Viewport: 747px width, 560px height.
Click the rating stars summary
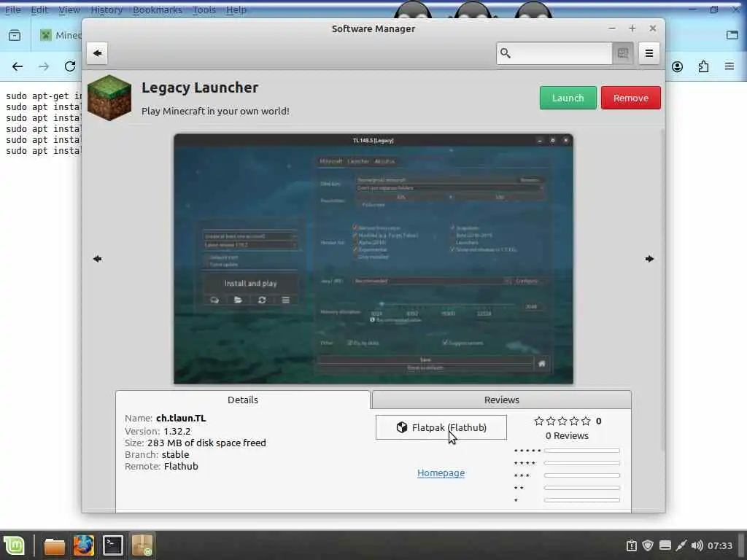pos(562,421)
